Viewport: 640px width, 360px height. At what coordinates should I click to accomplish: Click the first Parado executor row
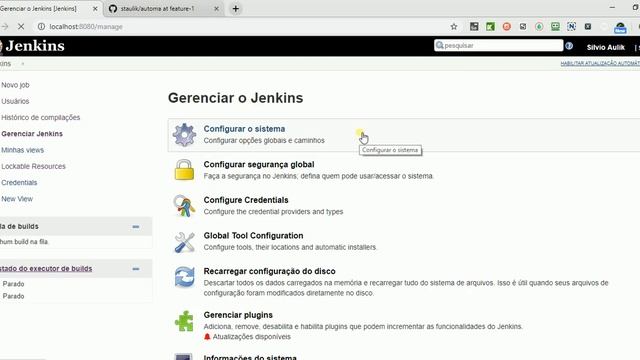tap(13, 284)
